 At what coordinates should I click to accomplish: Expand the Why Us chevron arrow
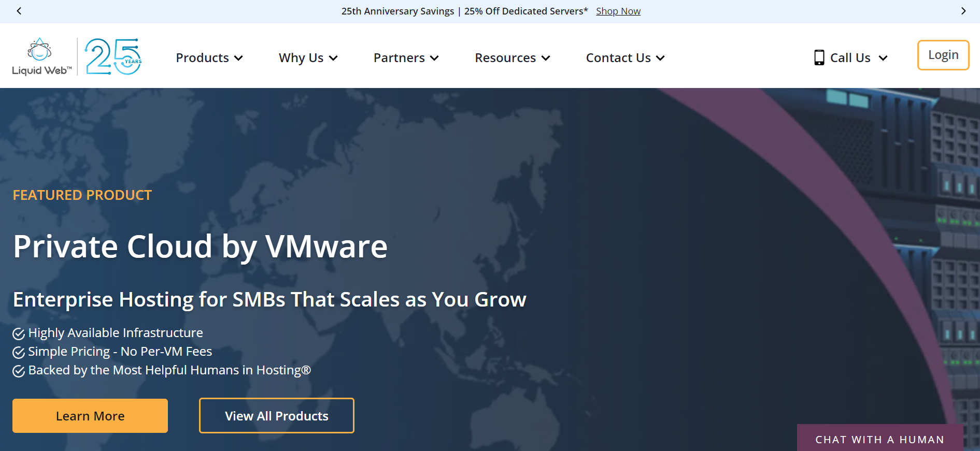[x=333, y=58]
